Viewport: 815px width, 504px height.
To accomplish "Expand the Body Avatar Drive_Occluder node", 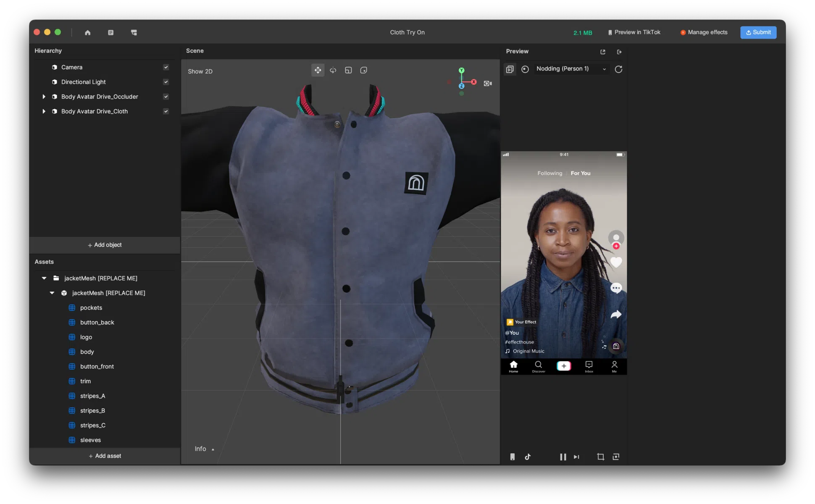I will (x=44, y=96).
